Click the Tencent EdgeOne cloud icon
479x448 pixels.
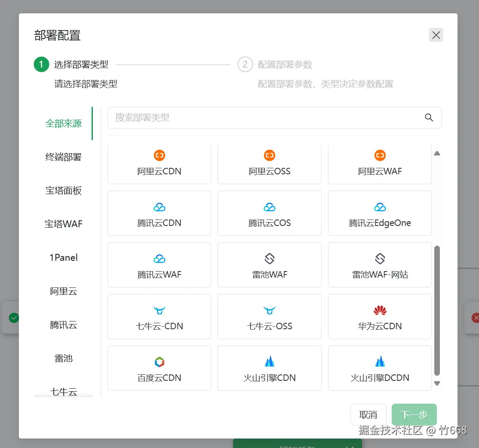pos(380,207)
